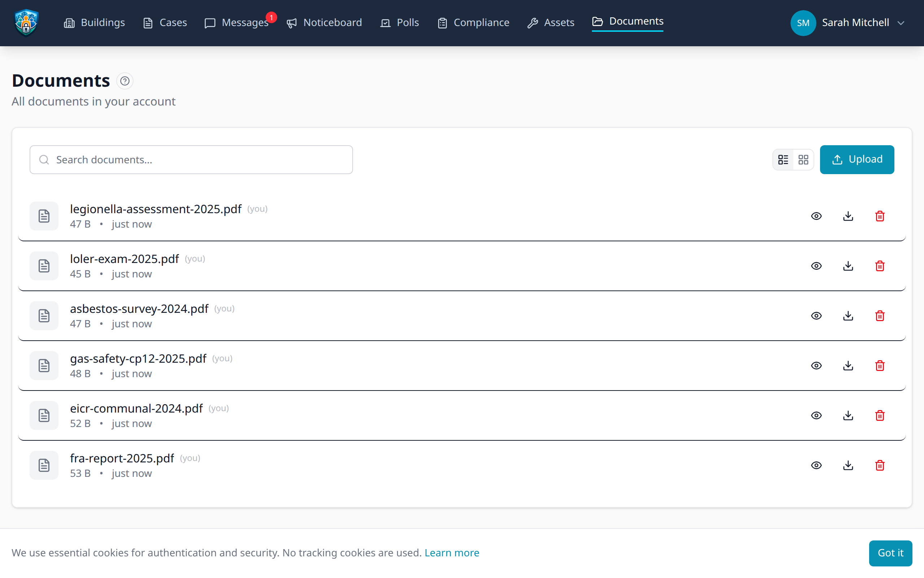Download fra-report-2025.pdf
This screenshot has height=578, width=924.
click(848, 465)
